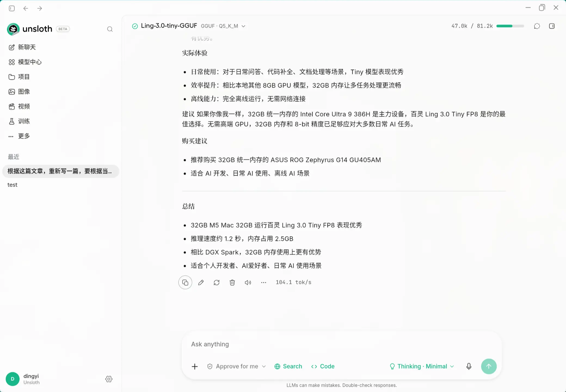Viewport: 566px width, 392px height.
Task: Open settings gear icon
Action: [x=109, y=379]
